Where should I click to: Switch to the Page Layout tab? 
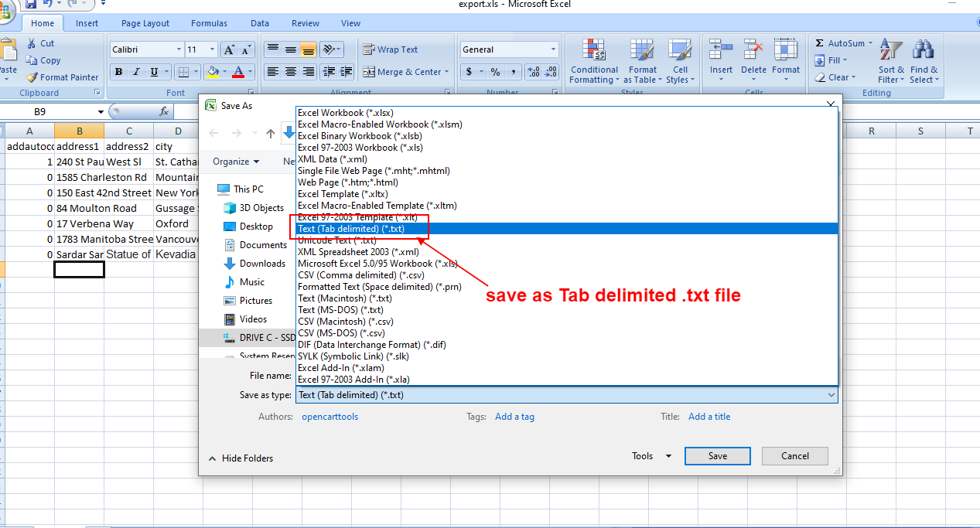146,23
